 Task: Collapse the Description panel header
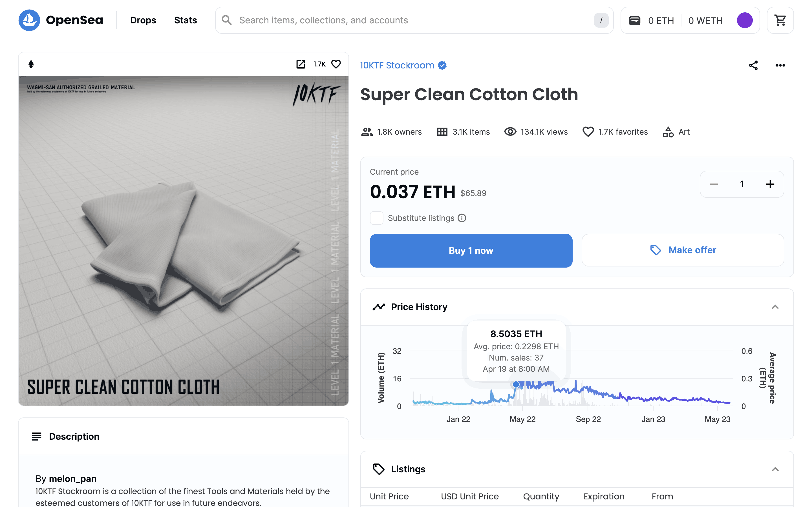tap(74, 436)
